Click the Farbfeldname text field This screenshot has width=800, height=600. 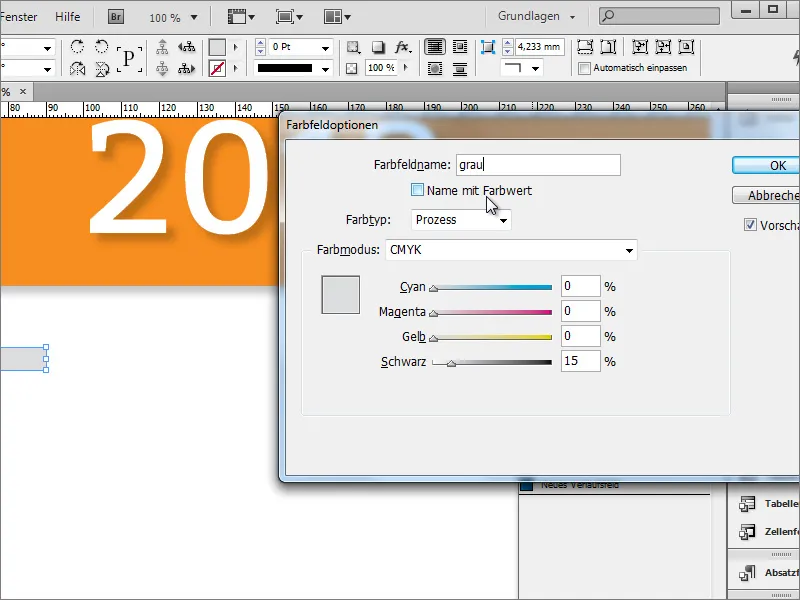click(538, 165)
